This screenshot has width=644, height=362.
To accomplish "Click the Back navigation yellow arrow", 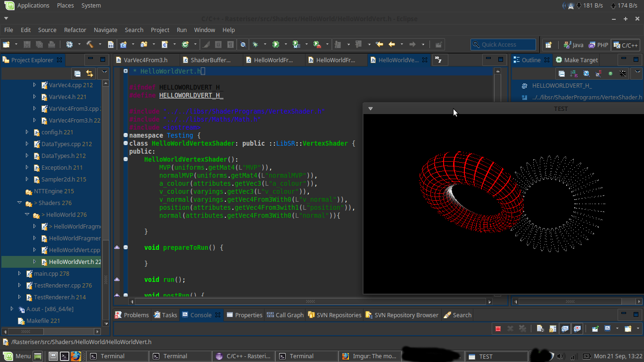I will pyautogui.click(x=391, y=44).
